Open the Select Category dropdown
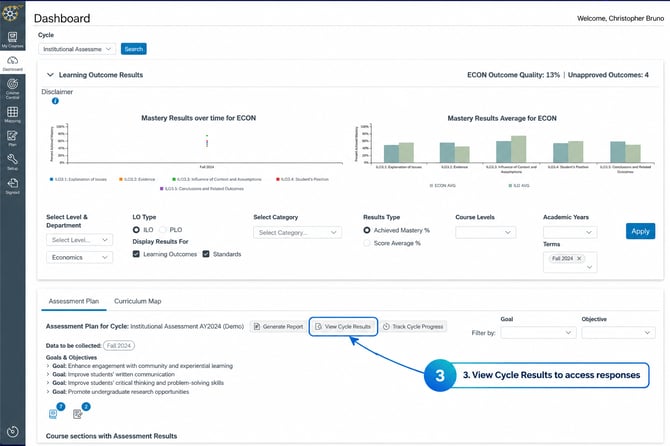The width and height of the screenshot is (670, 446). [x=297, y=233]
